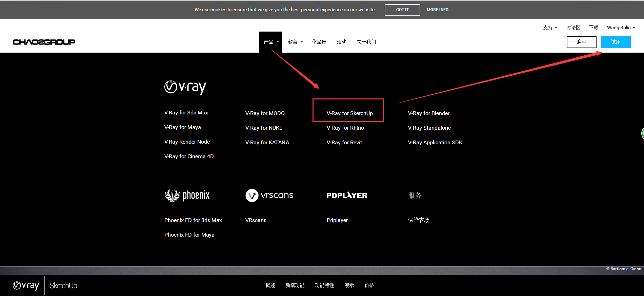Select the 活动 events menu item

pos(341,42)
